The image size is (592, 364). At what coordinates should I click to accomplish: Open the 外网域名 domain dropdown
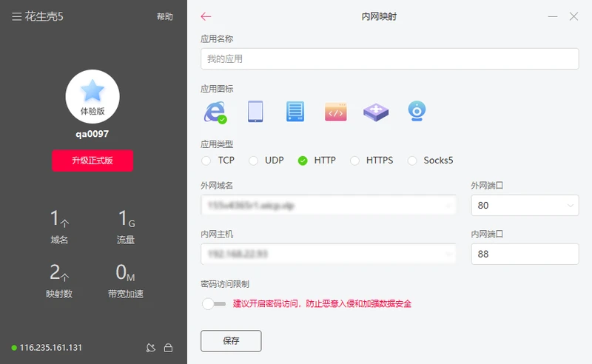(328, 206)
